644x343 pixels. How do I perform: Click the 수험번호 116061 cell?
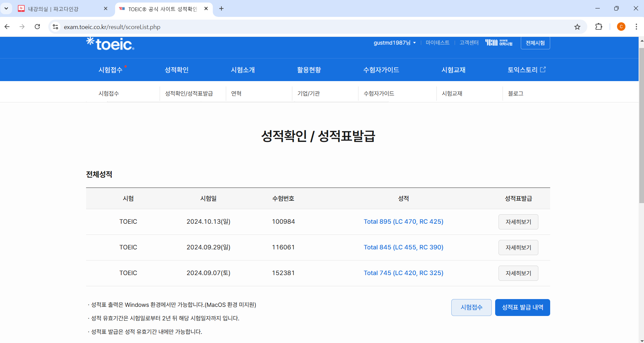click(284, 247)
